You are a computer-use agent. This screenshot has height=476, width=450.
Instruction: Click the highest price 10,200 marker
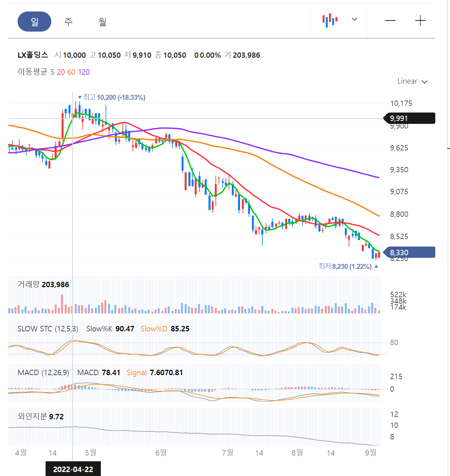click(x=112, y=97)
